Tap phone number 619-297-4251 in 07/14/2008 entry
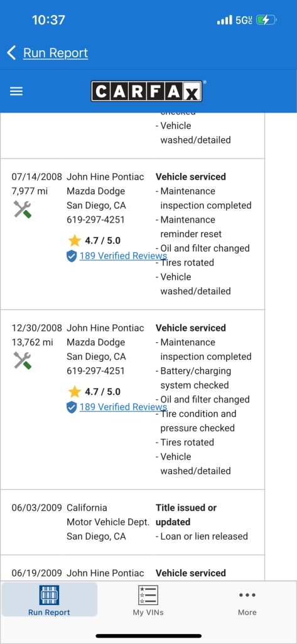The width and height of the screenshot is (297, 644). 95,219
